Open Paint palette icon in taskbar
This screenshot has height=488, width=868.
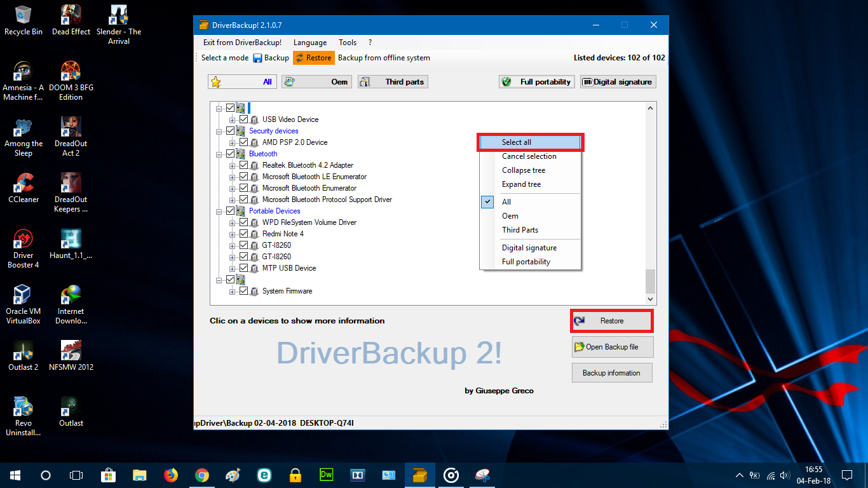tap(233, 475)
